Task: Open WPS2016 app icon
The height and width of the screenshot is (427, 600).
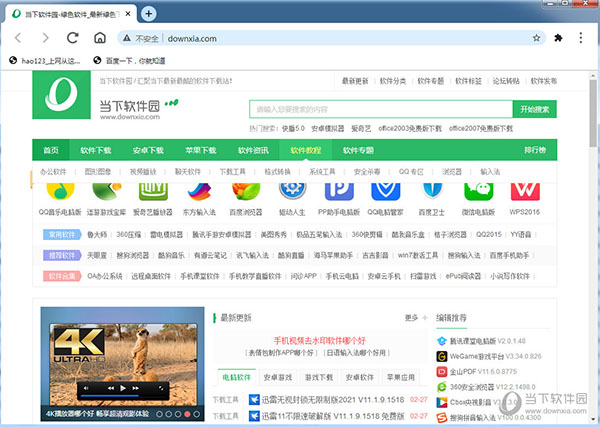Action: (525, 191)
